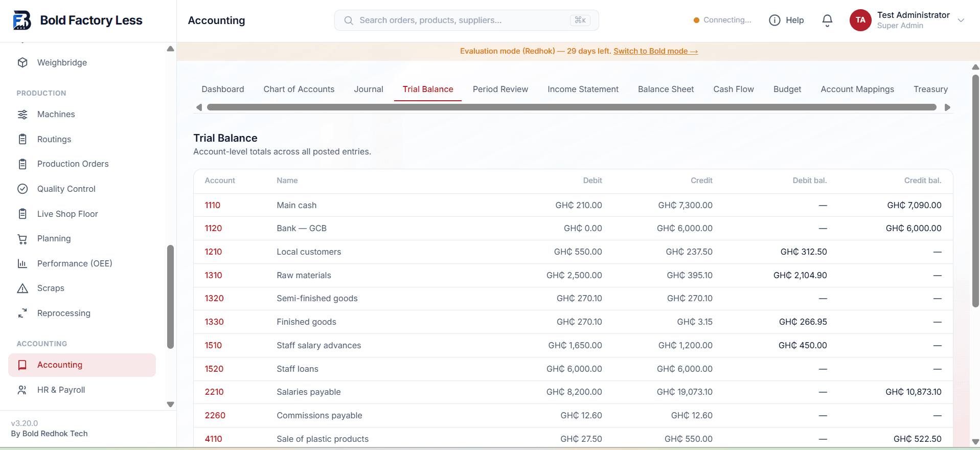The width and height of the screenshot is (980, 450).
Task: Select the Budget tab
Action: point(787,89)
